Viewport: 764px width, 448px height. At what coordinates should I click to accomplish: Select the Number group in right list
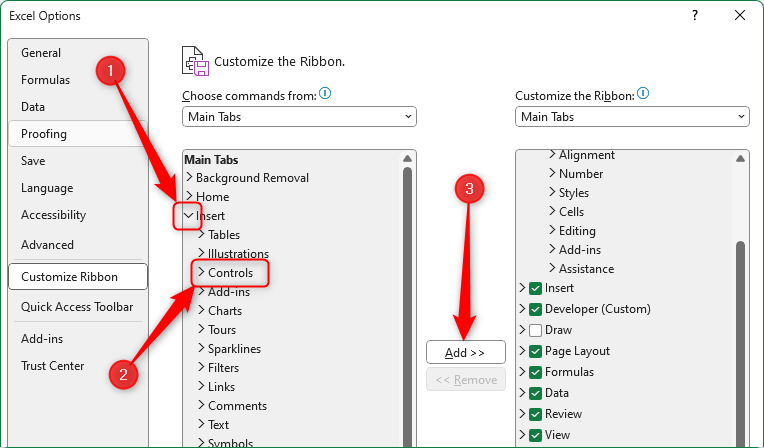581,174
